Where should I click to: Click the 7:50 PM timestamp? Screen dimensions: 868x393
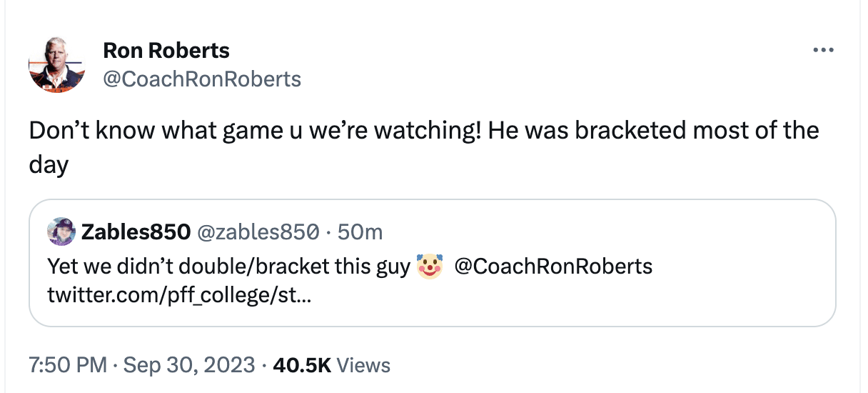(x=67, y=365)
